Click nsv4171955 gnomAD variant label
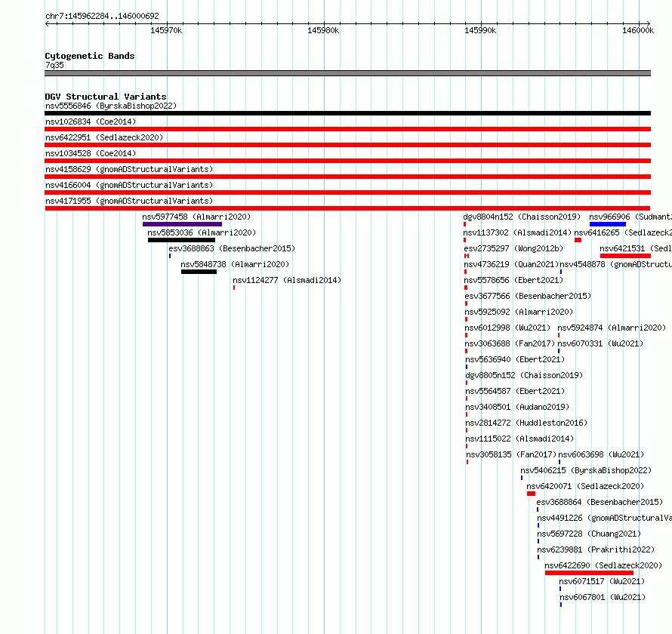 129,201
